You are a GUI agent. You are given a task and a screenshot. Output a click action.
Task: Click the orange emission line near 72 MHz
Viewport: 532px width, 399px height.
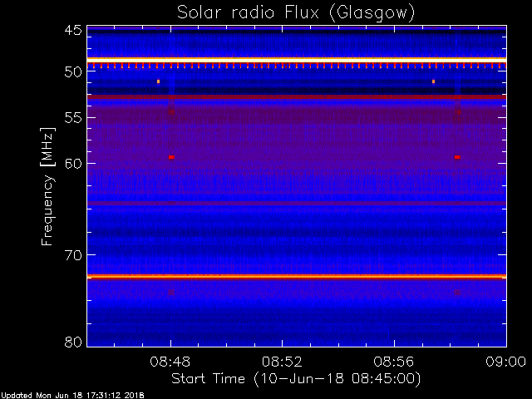(x=297, y=277)
